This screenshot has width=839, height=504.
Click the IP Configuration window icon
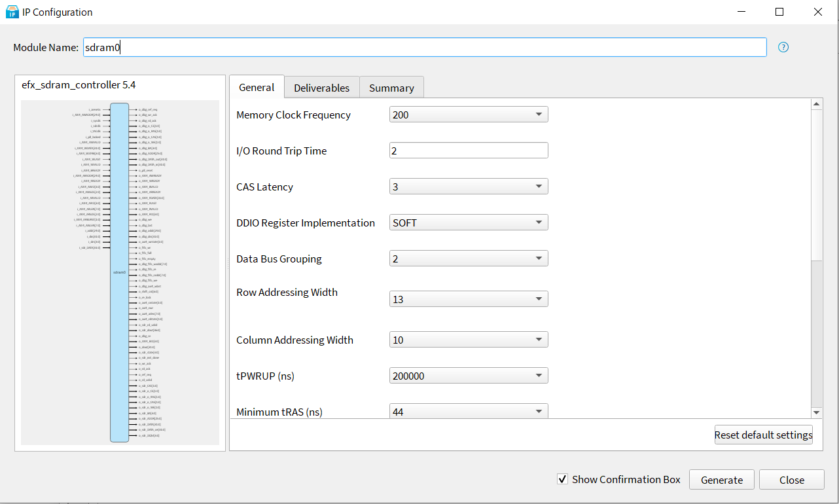[12, 12]
